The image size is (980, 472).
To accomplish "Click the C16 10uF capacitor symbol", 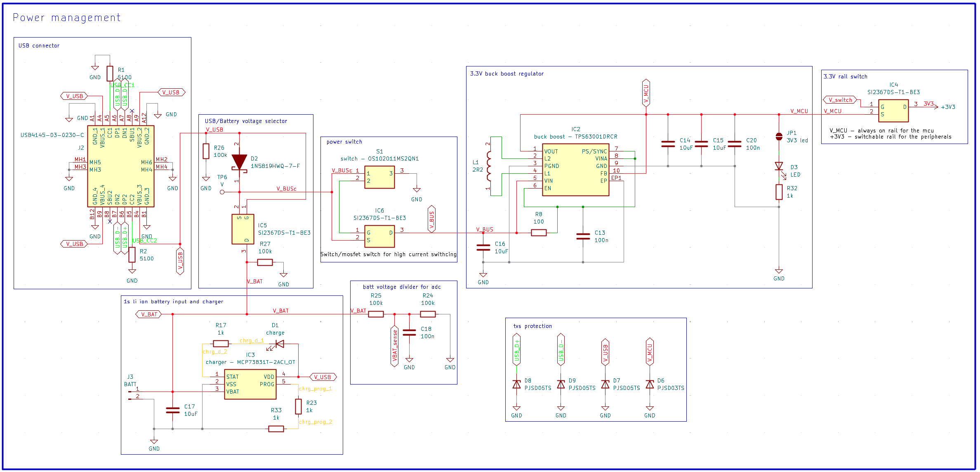I will [x=483, y=248].
